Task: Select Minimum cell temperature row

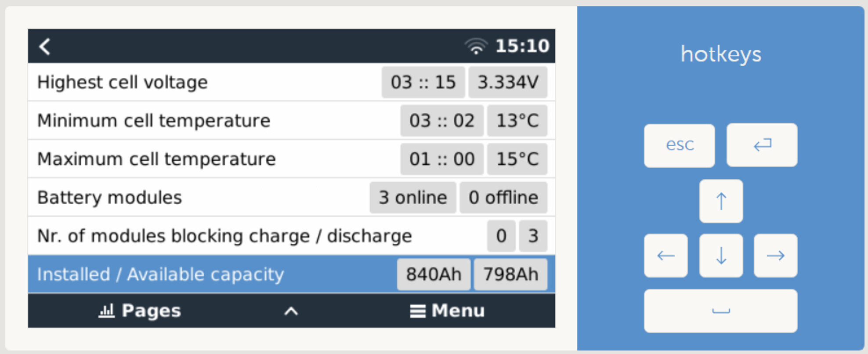Action: (292, 120)
